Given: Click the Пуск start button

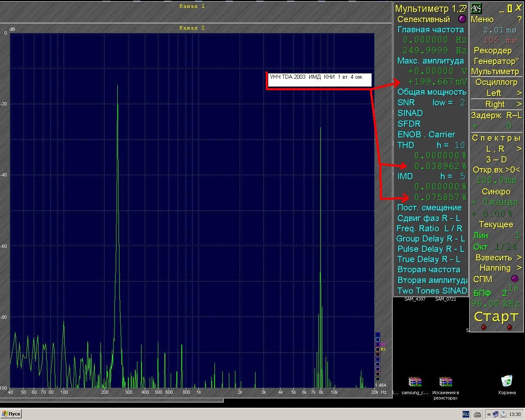Looking at the screenshot, I should (x=11, y=414).
